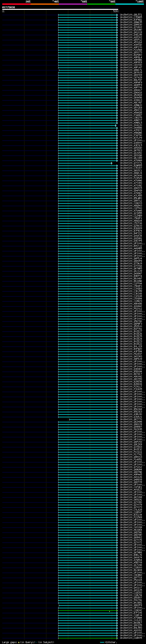Click hit label UniRef100_P21569

pyautogui.click(x=131, y=517)
